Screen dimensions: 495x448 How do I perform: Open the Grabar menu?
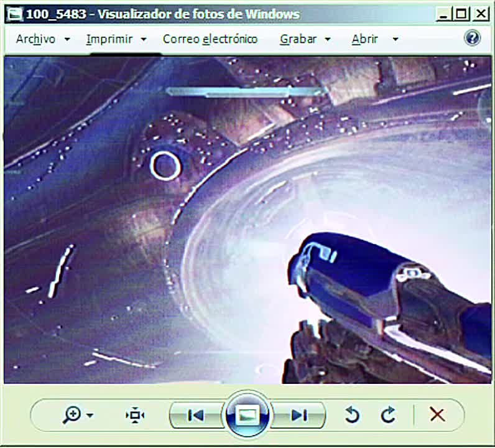tap(298, 39)
